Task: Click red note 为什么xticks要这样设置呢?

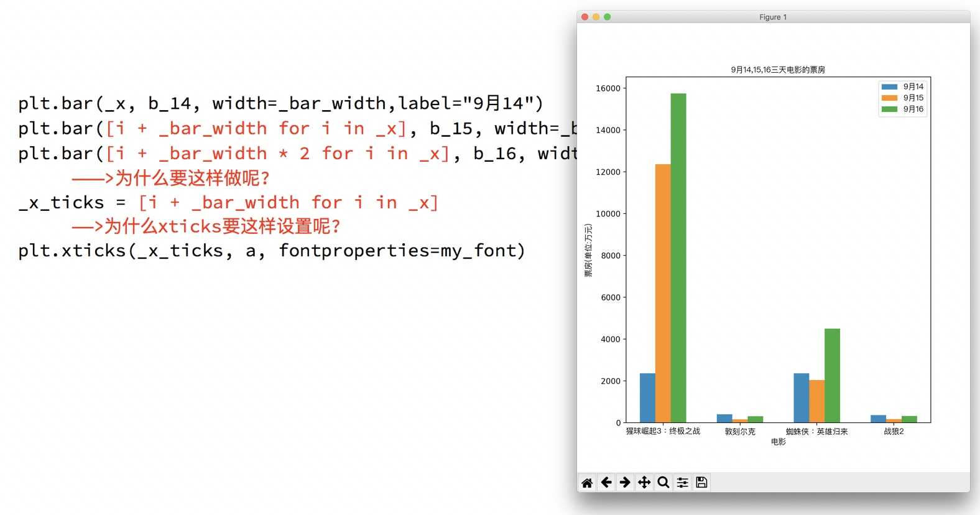Action: tap(206, 226)
